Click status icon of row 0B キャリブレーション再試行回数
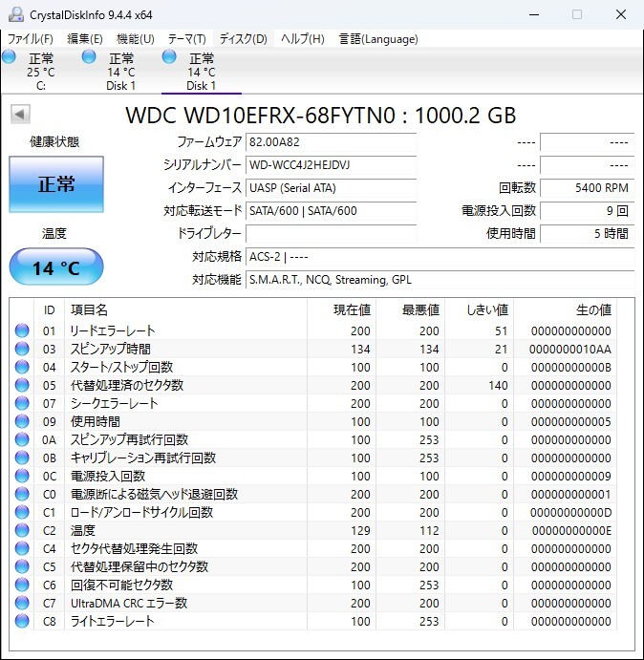This screenshot has width=644, height=660. tap(22, 458)
